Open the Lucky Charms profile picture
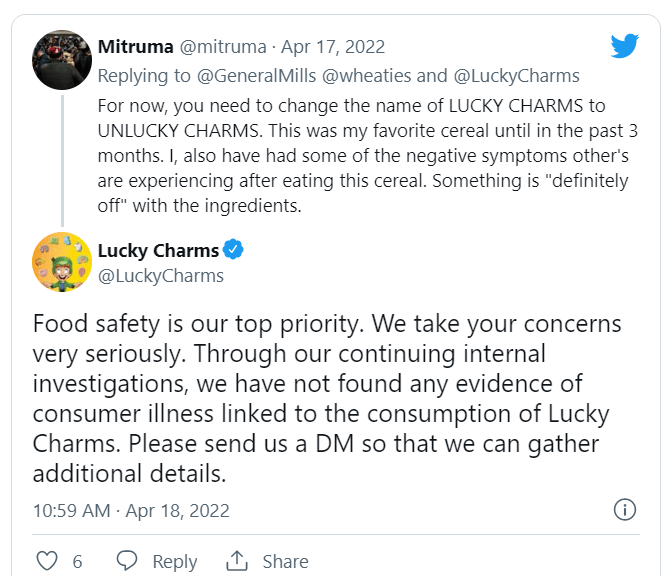 (x=63, y=262)
